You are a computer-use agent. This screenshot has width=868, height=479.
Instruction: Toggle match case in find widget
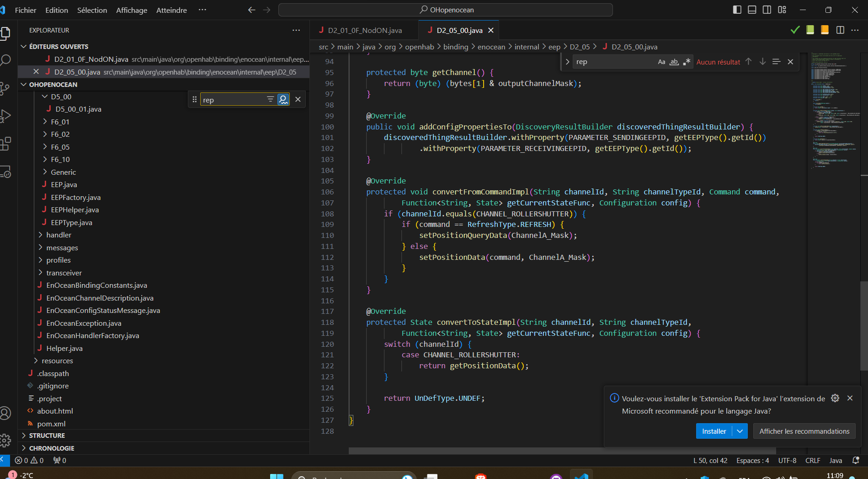pos(661,62)
